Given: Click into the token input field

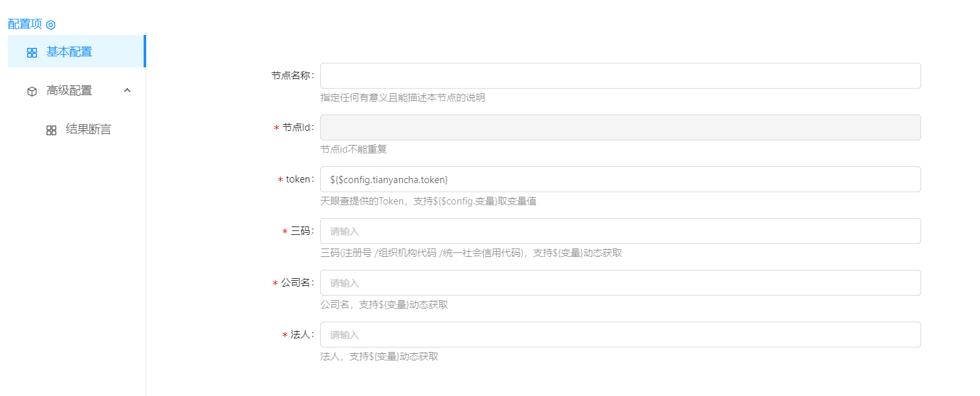Looking at the screenshot, I should point(620,179).
